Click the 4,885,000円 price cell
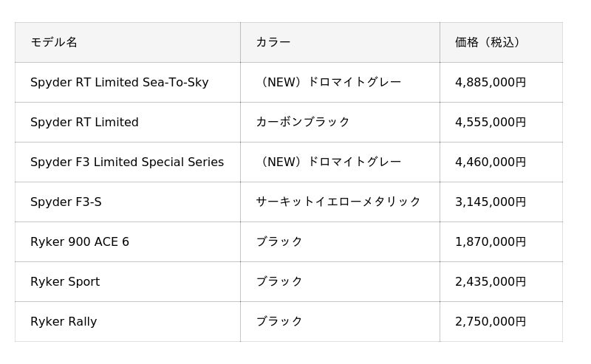The width and height of the screenshot is (591, 364). [x=501, y=82]
